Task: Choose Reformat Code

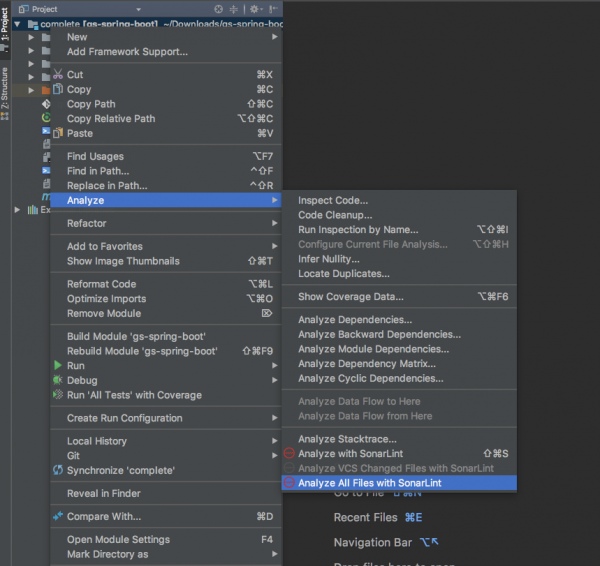Action: pyautogui.click(x=166, y=284)
